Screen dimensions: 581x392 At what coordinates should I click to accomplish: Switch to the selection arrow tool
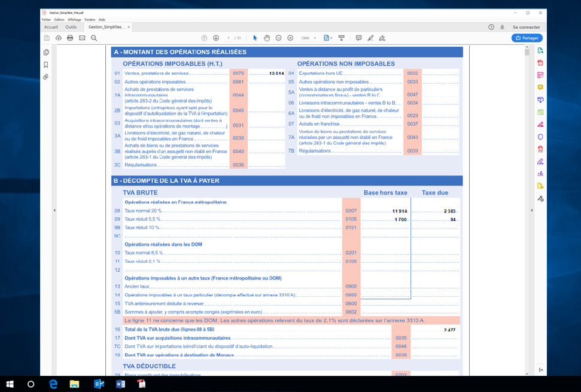pos(254,37)
